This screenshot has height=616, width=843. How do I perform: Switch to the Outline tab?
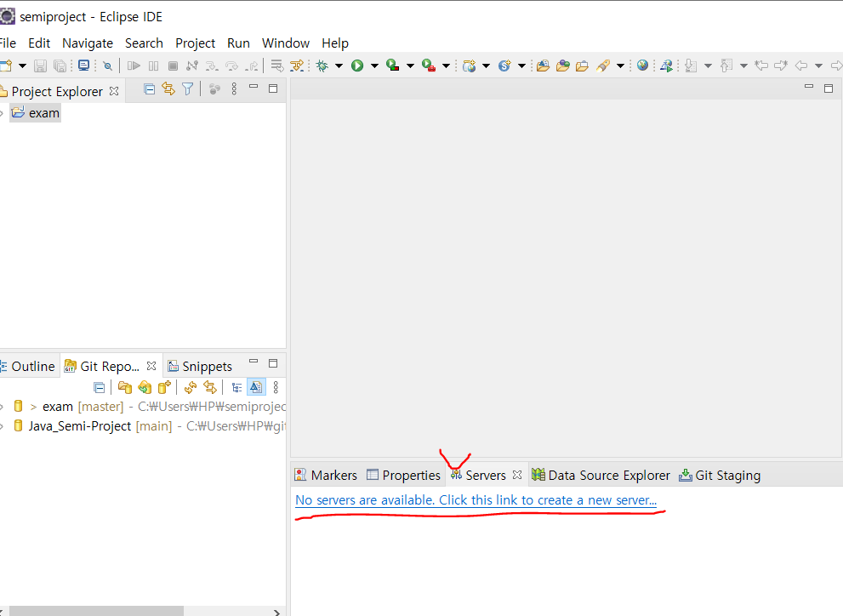point(27,366)
